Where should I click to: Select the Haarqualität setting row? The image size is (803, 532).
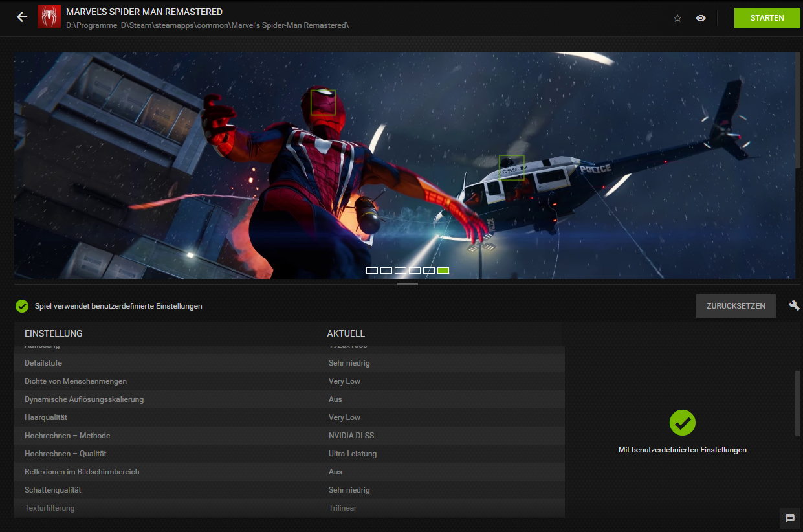coord(289,417)
